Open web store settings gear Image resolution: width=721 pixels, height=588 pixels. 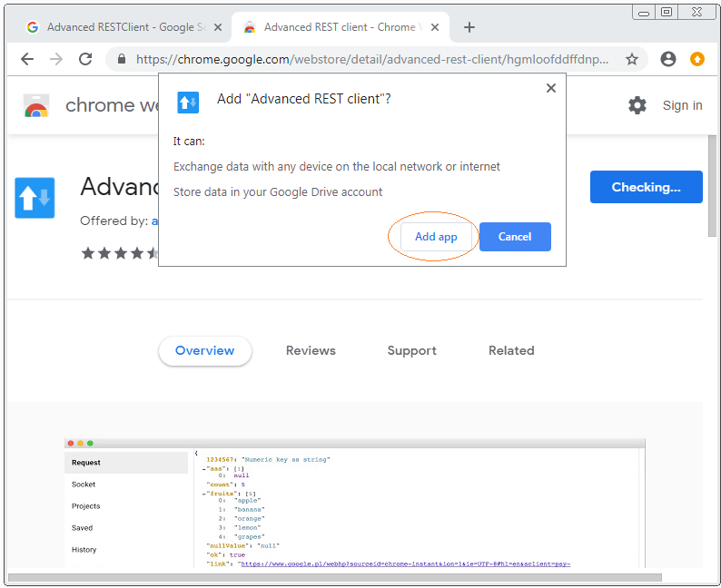pos(637,105)
